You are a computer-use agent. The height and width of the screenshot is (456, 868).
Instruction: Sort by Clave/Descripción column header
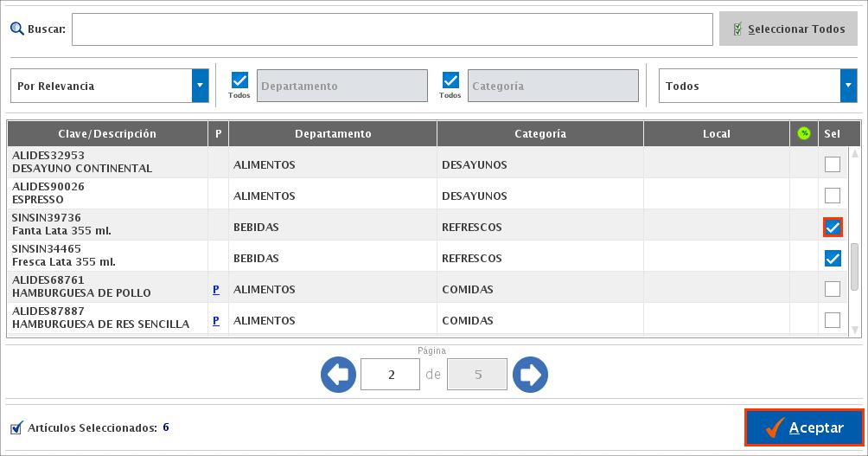pyautogui.click(x=107, y=133)
